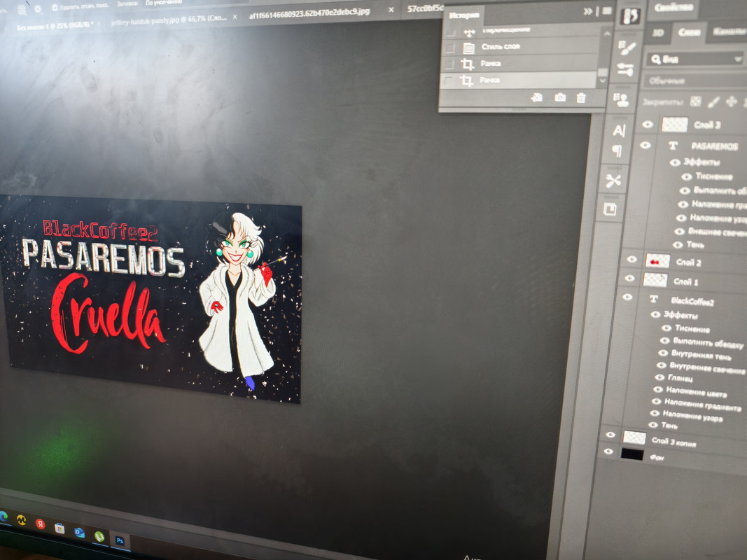Open Photoshop from the Windows taskbar
The image size is (747, 560).
pyautogui.click(x=120, y=540)
